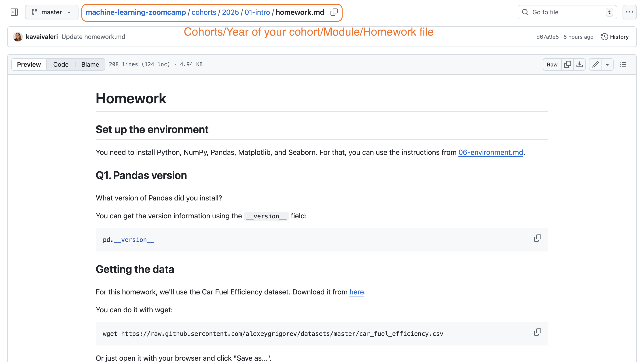The height and width of the screenshot is (362, 644).
Task: Click the Raw button
Action: pos(552,64)
